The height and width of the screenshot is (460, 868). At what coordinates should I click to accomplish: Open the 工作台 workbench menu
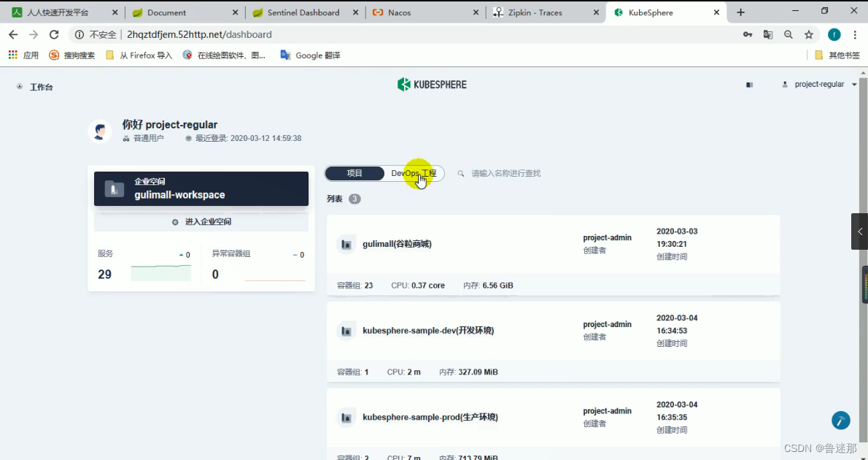click(x=35, y=87)
